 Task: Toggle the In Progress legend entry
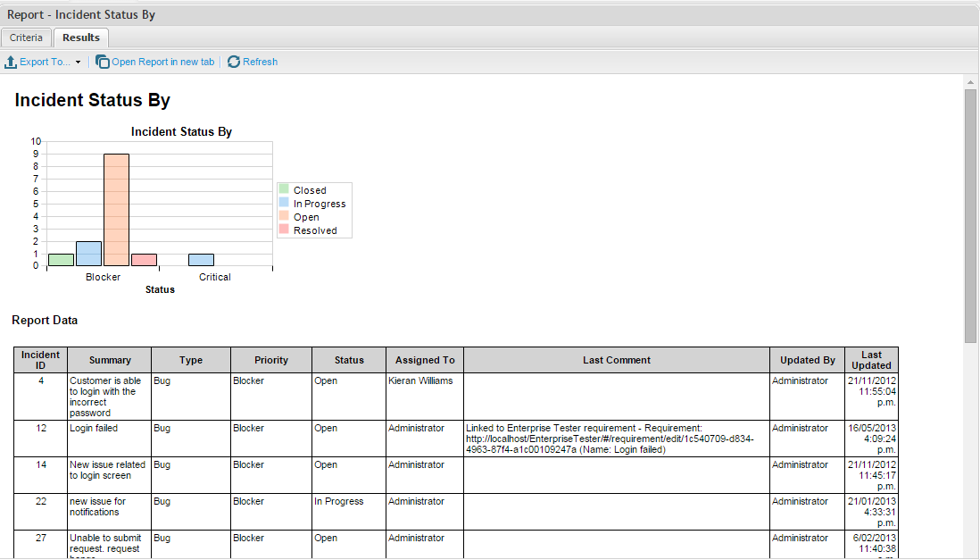click(x=318, y=203)
